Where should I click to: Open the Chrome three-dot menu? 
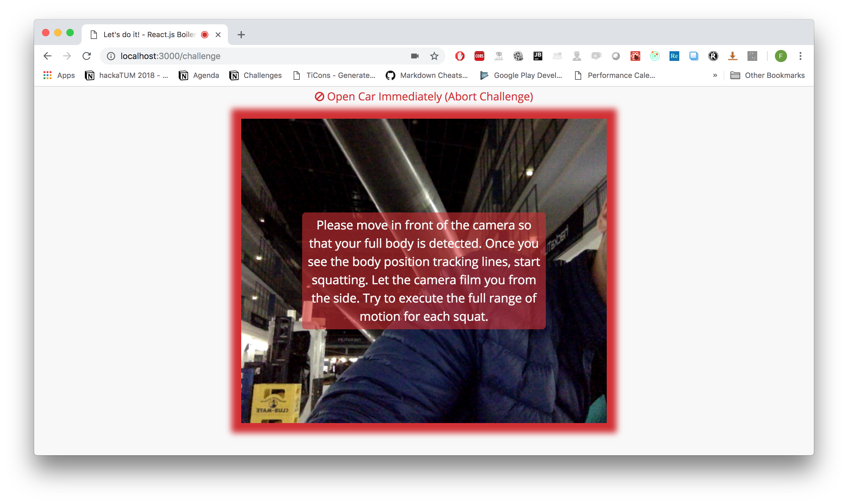pos(800,56)
